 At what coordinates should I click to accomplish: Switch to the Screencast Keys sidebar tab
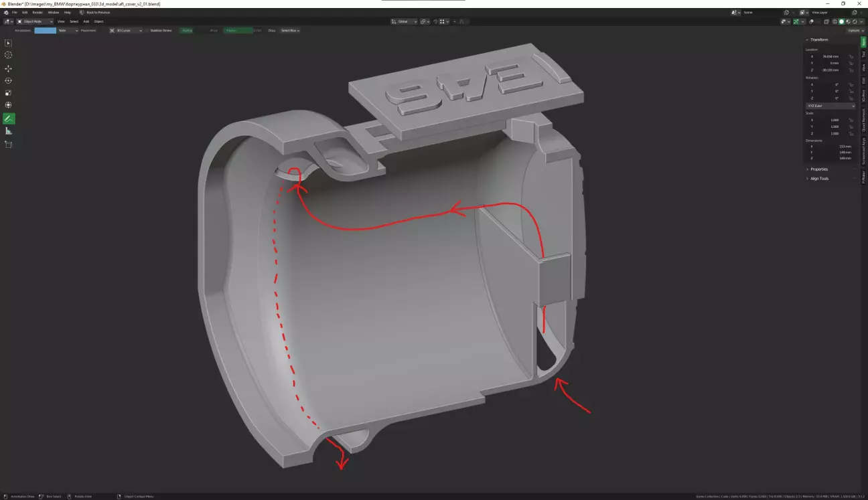point(864,151)
